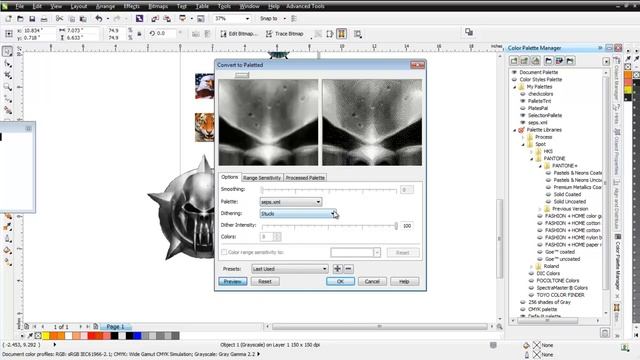Screen dimensions: 640x360
Task: Open the Effects menu
Action: (131, 6)
